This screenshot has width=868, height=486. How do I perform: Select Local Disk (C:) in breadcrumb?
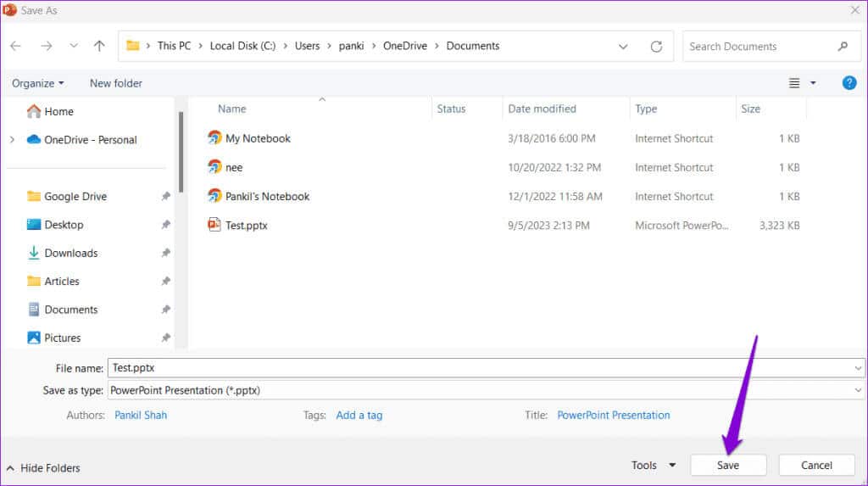242,46
